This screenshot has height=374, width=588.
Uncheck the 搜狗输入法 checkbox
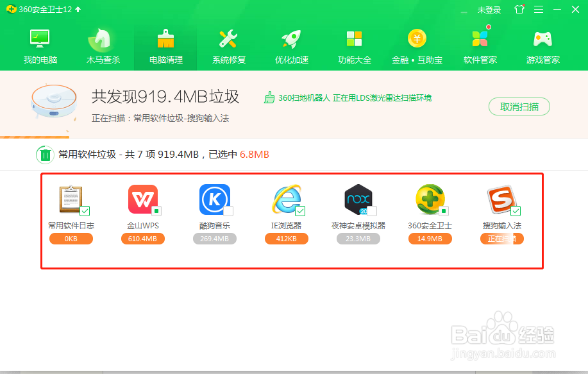pyautogui.click(x=516, y=211)
